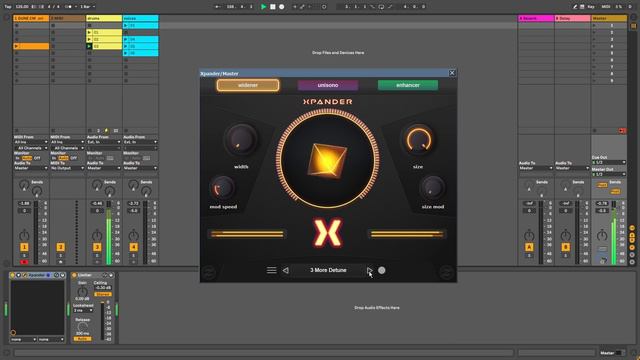Switch Xpander to the enhancer tab
Screen dimensions: 640x360
[408, 85]
